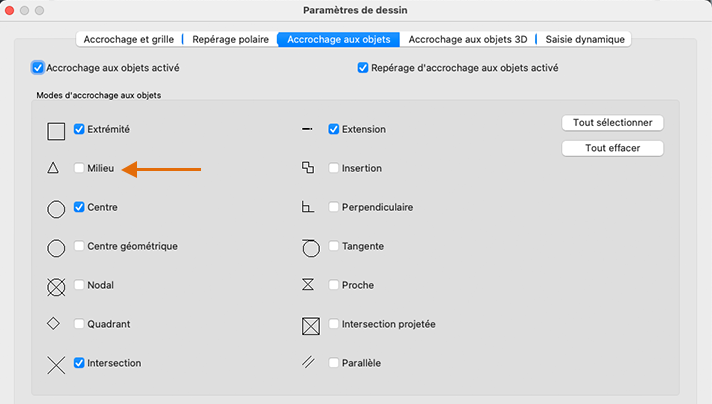Enable the Parallèle checkbox

334,363
